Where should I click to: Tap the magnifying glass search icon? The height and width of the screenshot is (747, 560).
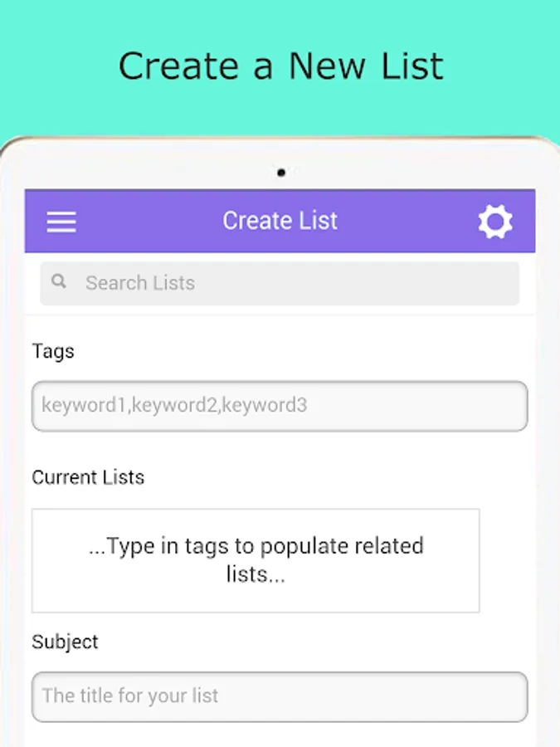[59, 282]
